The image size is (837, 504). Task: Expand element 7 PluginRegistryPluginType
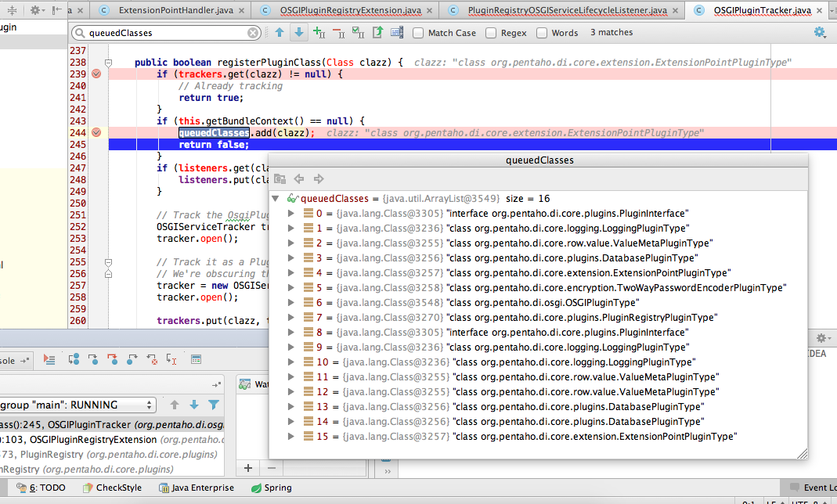pos(291,317)
